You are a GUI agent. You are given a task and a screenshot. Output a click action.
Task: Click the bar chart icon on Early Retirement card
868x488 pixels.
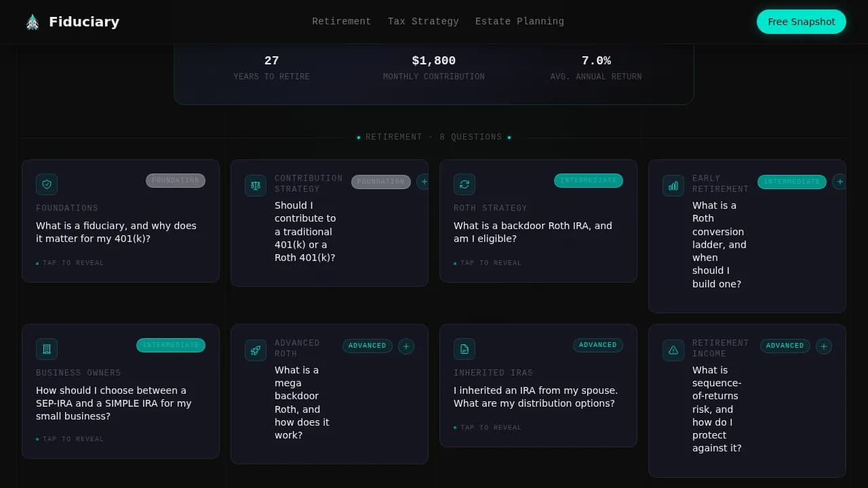click(x=673, y=185)
